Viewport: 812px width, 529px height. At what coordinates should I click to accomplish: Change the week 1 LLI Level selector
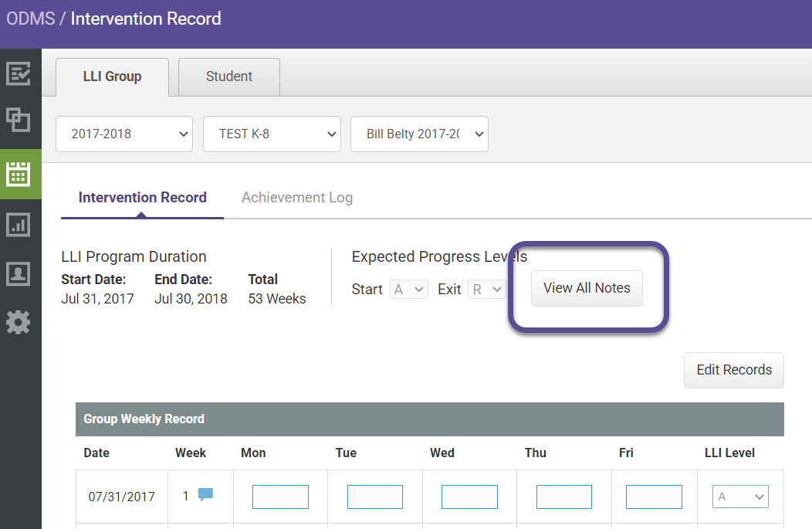[739, 496]
